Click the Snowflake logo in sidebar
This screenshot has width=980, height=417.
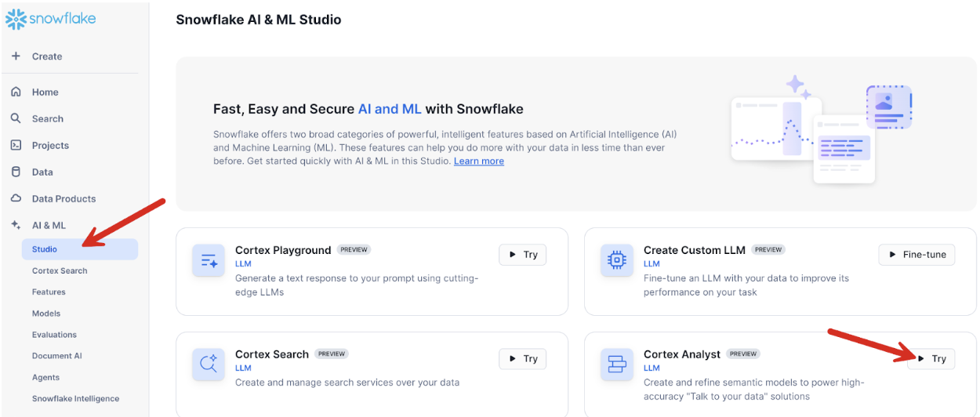[51, 19]
